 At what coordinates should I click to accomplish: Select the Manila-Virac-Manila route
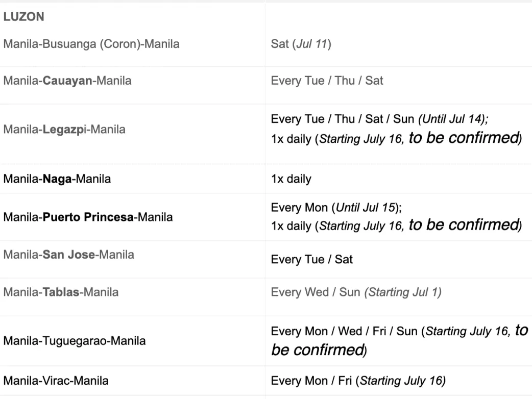pos(56,381)
